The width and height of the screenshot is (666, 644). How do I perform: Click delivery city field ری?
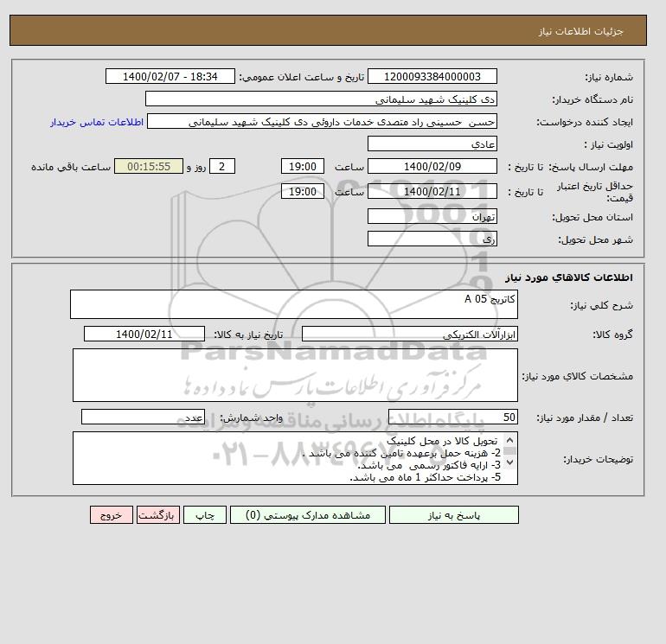coord(432,239)
